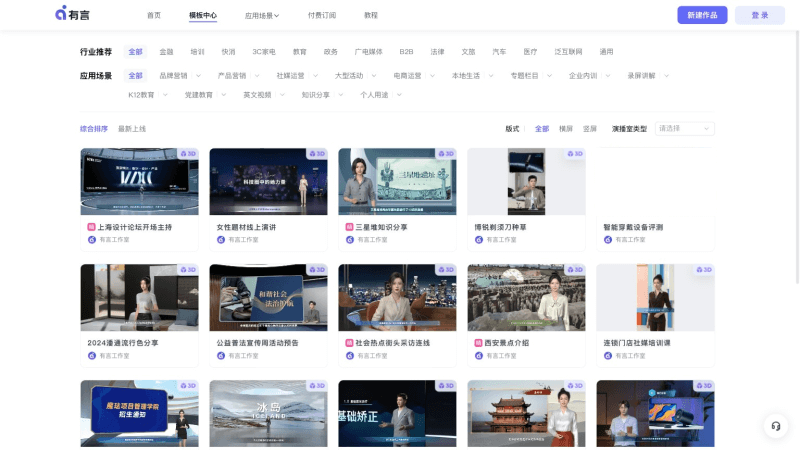Click 3D badge on 上海设计论坛开场主持 card
The image size is (800, 450).
187,154
